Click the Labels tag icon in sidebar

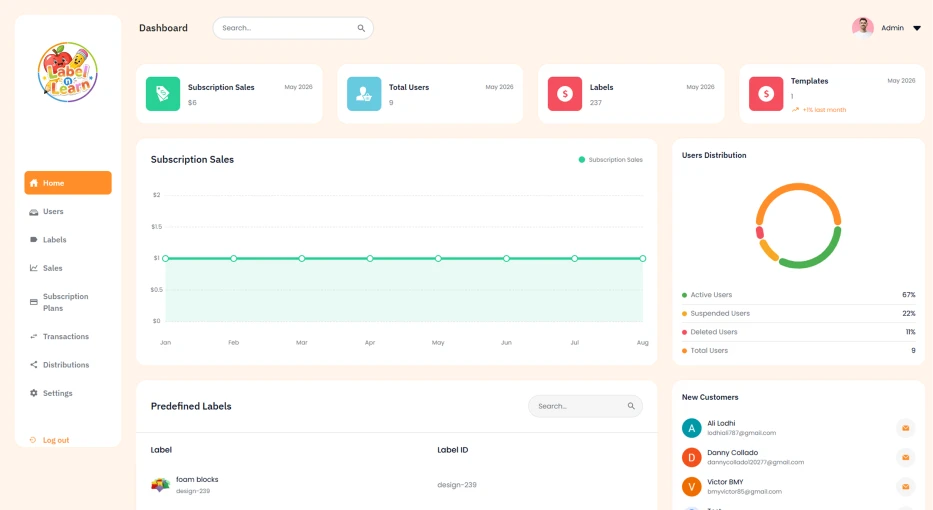34,240
